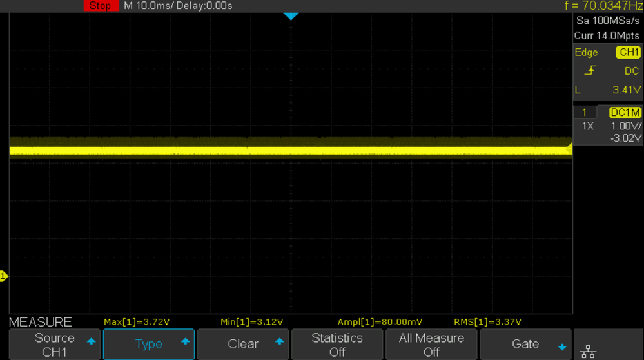Viewport: 644px width, 360px height.
Task: Click the DC trigger coupling label
Action: [632, 71]
